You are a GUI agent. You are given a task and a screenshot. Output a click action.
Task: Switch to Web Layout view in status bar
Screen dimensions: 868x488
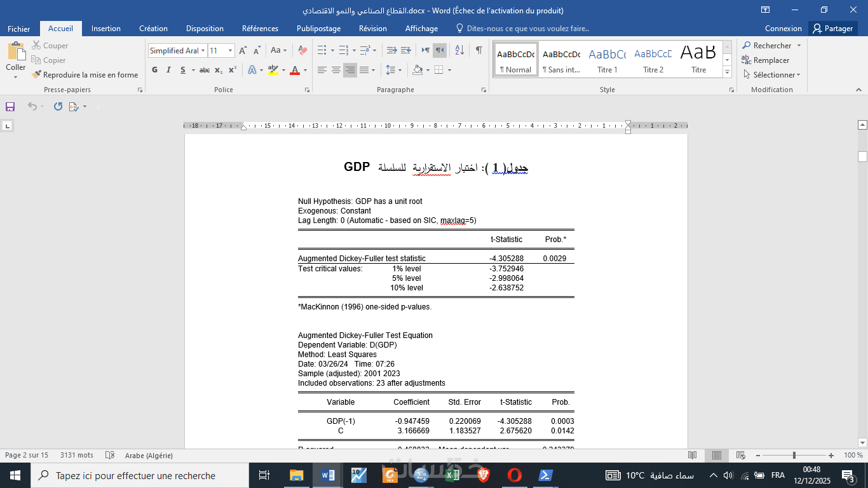[741, 455]
